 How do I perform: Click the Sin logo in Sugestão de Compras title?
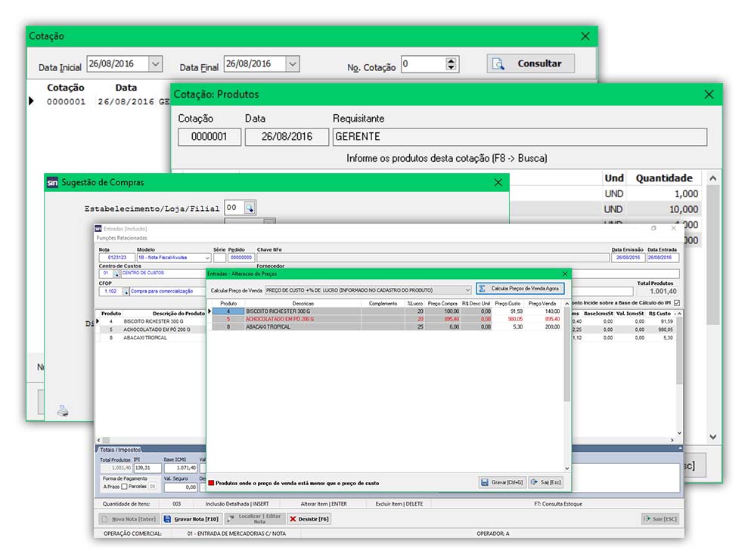pyautogui.click(x=52, y=183)
